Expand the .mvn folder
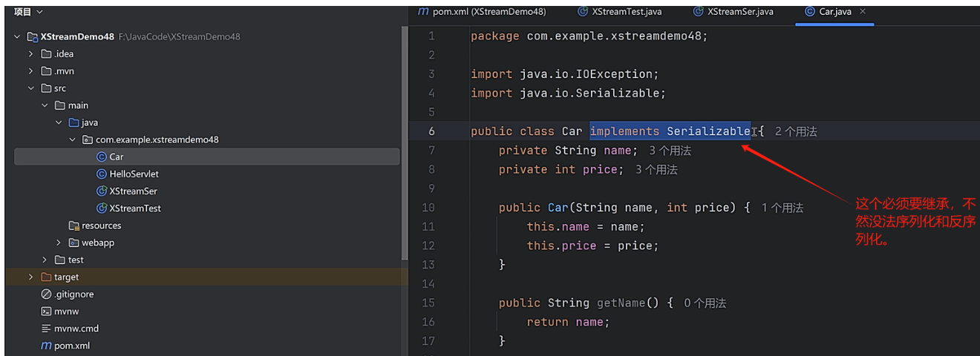Screen dimensions: 980x356 coord(30,70)
